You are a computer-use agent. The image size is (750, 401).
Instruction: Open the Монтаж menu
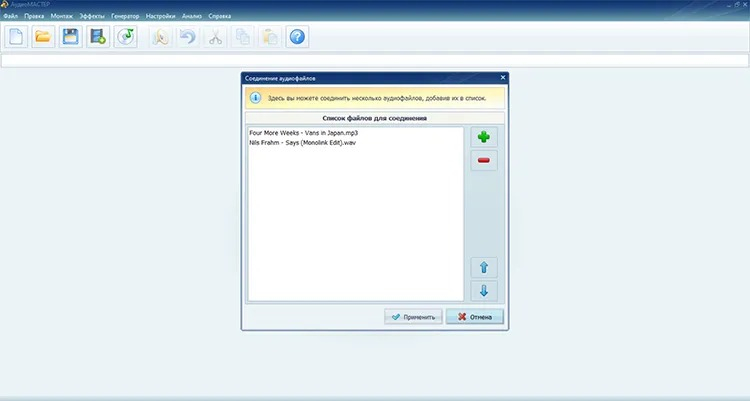[62, 16]
